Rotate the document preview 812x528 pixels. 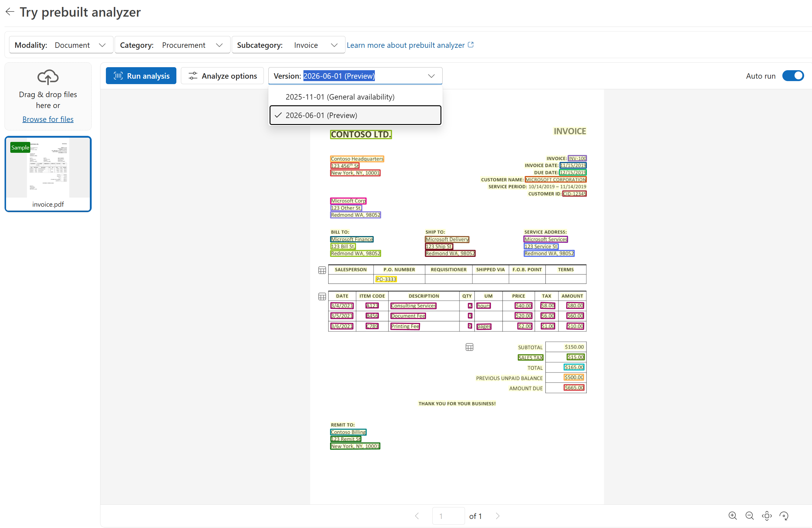click(784, 516)
